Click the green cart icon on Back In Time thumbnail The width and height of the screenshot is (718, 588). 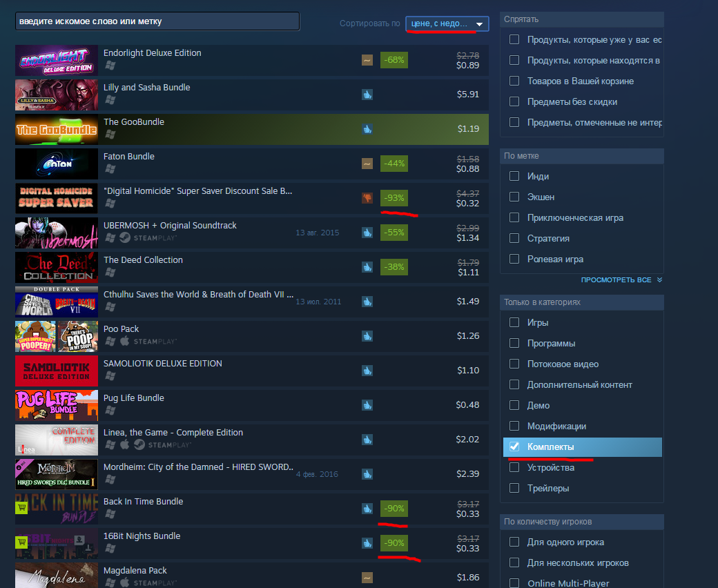[x=21, y=507]
